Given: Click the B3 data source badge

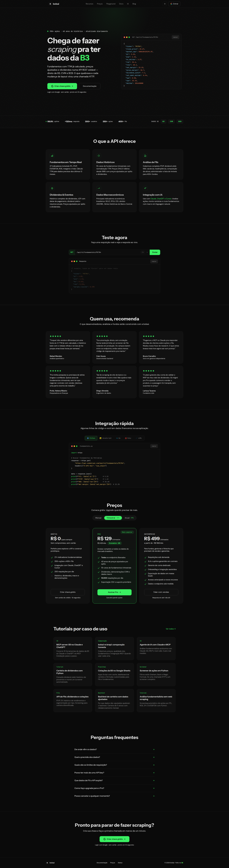Looking at the screenshot, I should tap(164, 121).
